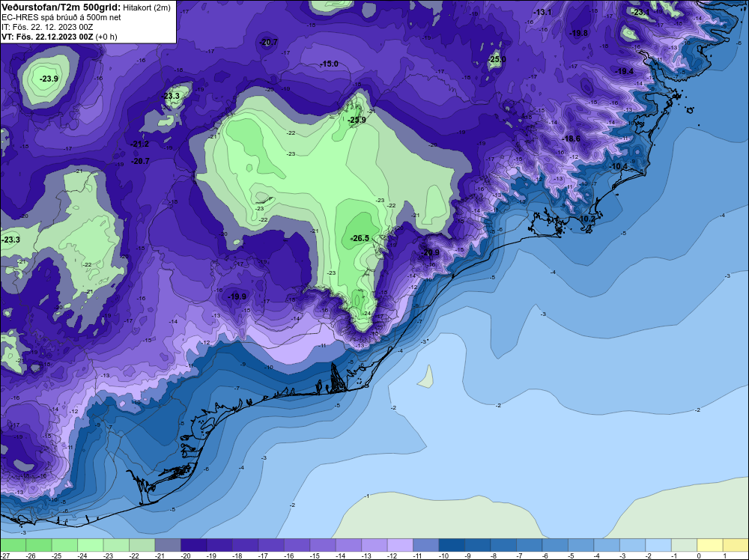Viewport: 749px width, 560px height.
Task: Click the 'IT: Fös. 22. 12. 2023 00Z' line
Action: (x=47, y=27)
